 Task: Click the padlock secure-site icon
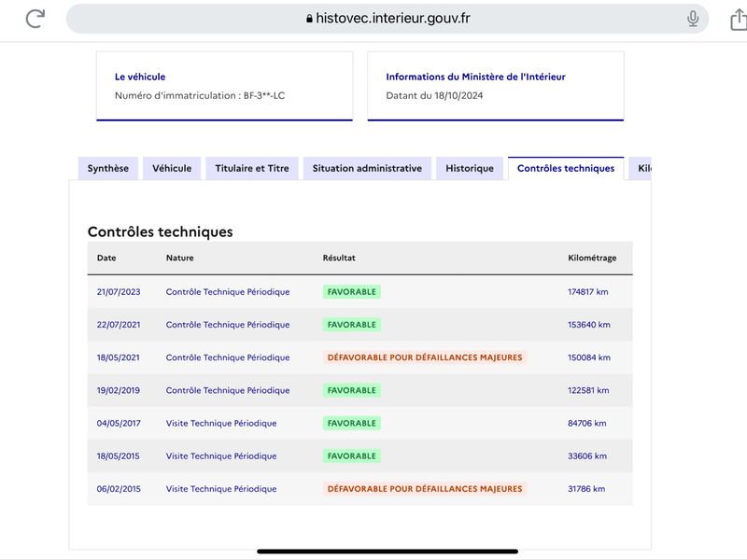click(x=310, y=19)
